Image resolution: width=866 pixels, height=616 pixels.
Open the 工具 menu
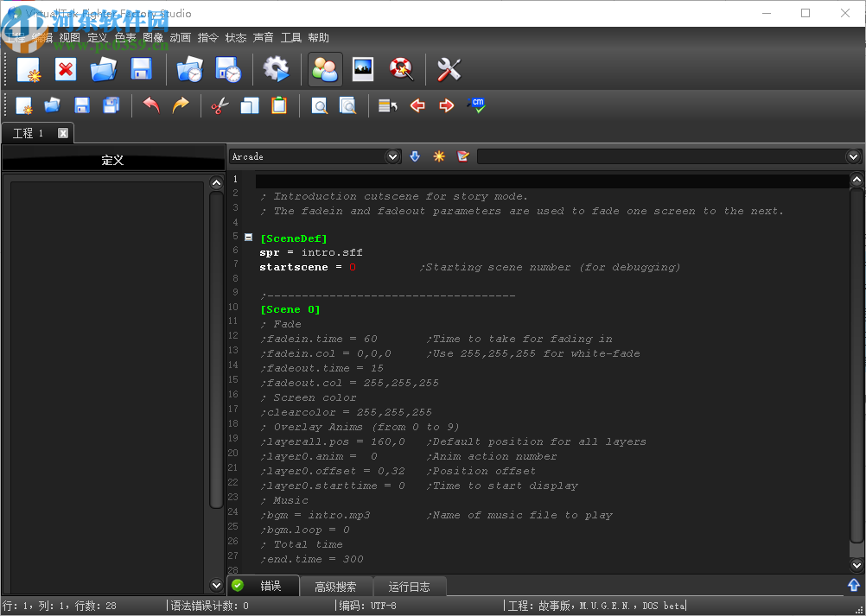click(x=290, y=38)
